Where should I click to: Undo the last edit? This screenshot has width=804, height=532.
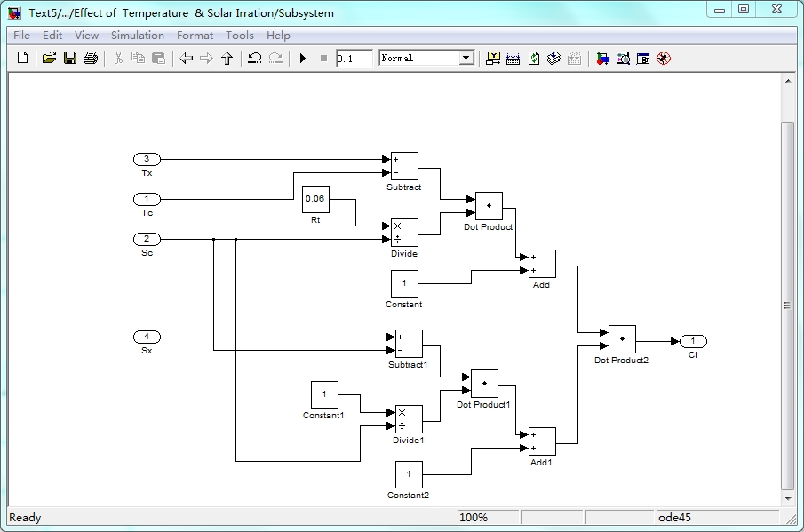pos(254,58)
